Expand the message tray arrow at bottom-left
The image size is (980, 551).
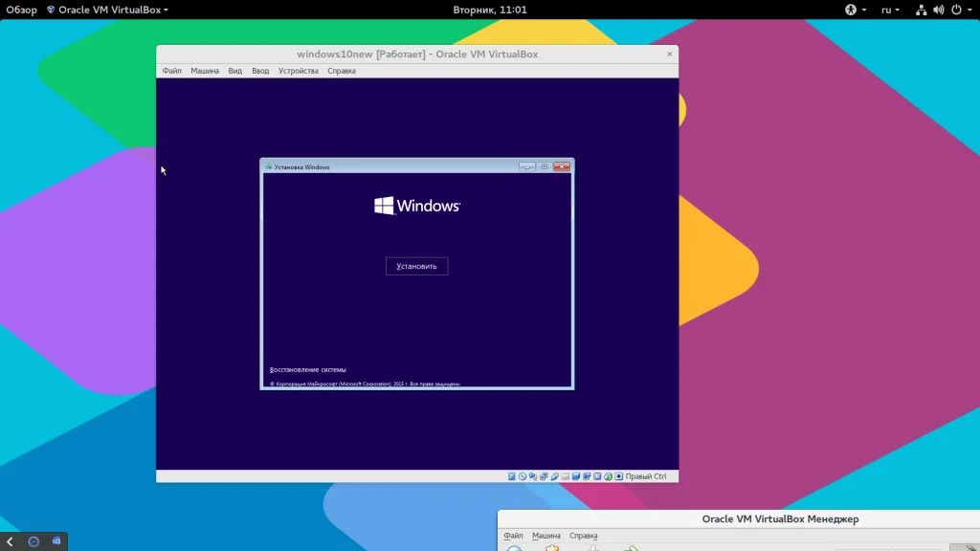point(10,541)
